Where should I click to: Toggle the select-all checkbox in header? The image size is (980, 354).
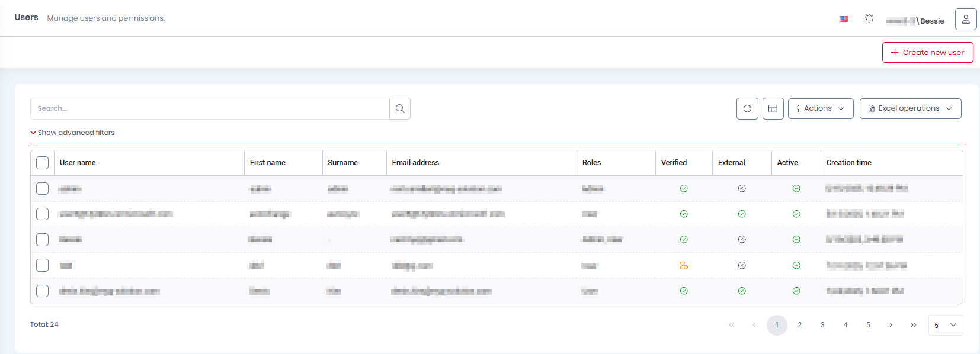(x=43, y=163)
